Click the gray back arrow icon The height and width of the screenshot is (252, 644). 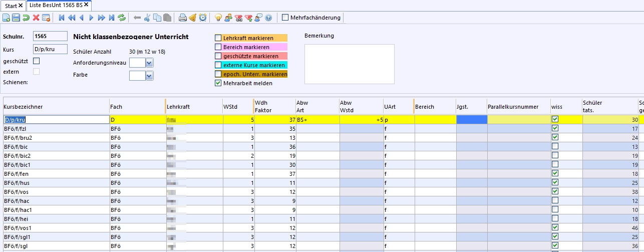(137, 18)
